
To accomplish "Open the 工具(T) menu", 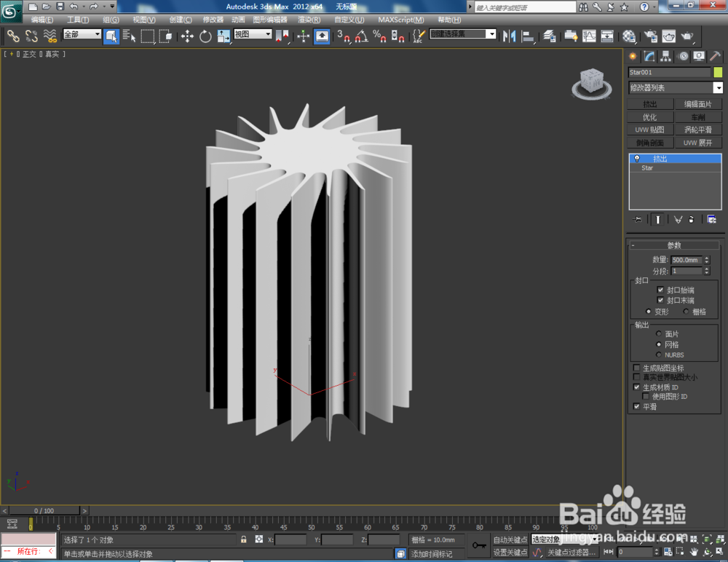I will tap(78, 20).
